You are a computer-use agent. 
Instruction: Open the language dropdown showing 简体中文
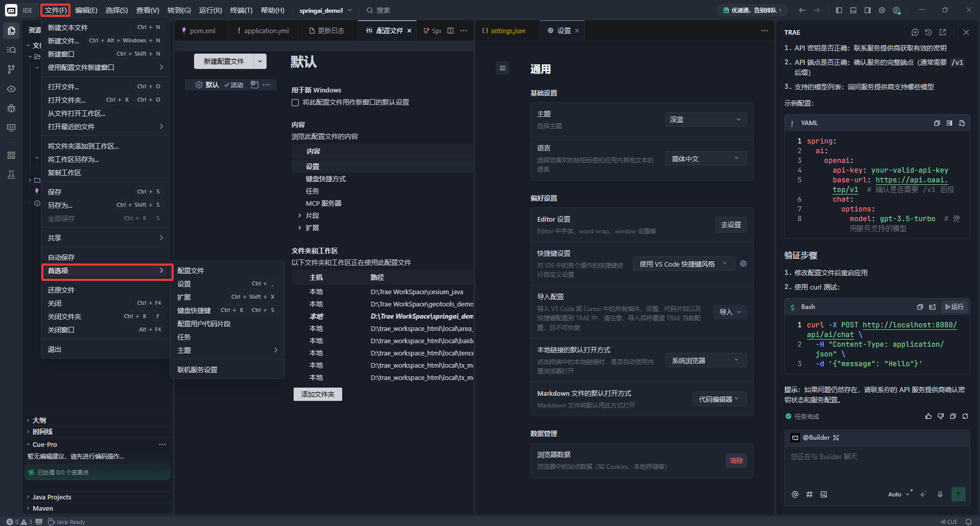[x=706, y=159]
